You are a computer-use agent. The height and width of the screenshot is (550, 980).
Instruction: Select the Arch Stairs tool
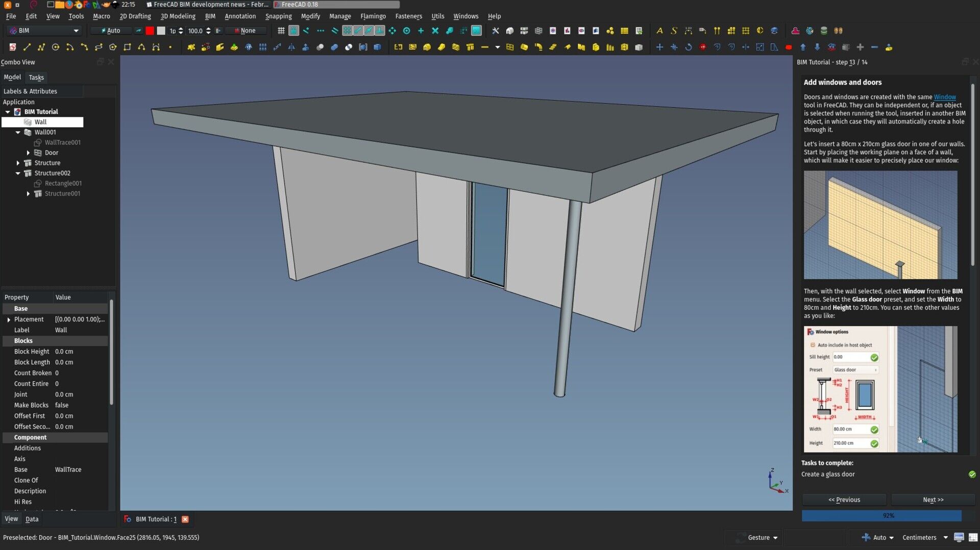coord(553,47)
